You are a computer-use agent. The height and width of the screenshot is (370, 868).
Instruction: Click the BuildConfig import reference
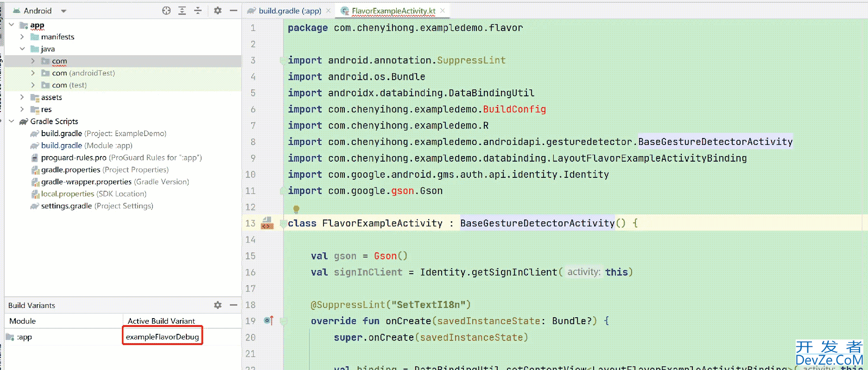click(x=514, y=109)
